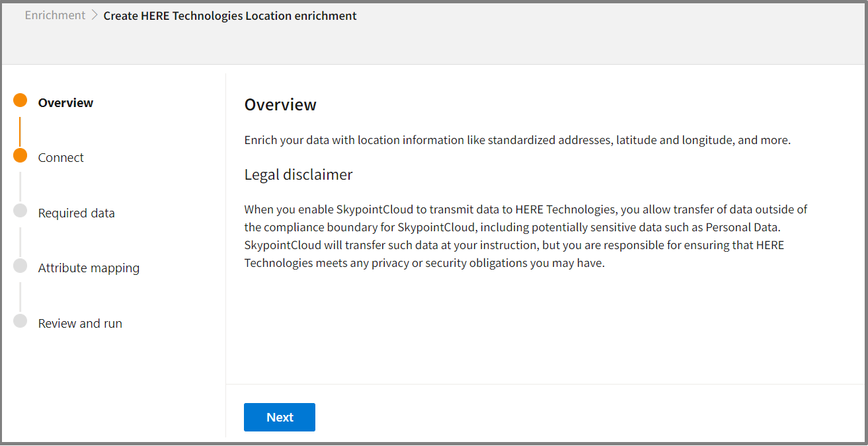This screenshot has height=446, width=868.
Task: Select the Overview step label
Action: point(65,103)
